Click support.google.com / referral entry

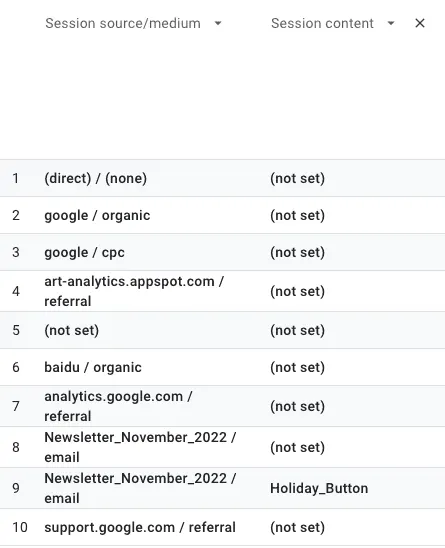140,527
